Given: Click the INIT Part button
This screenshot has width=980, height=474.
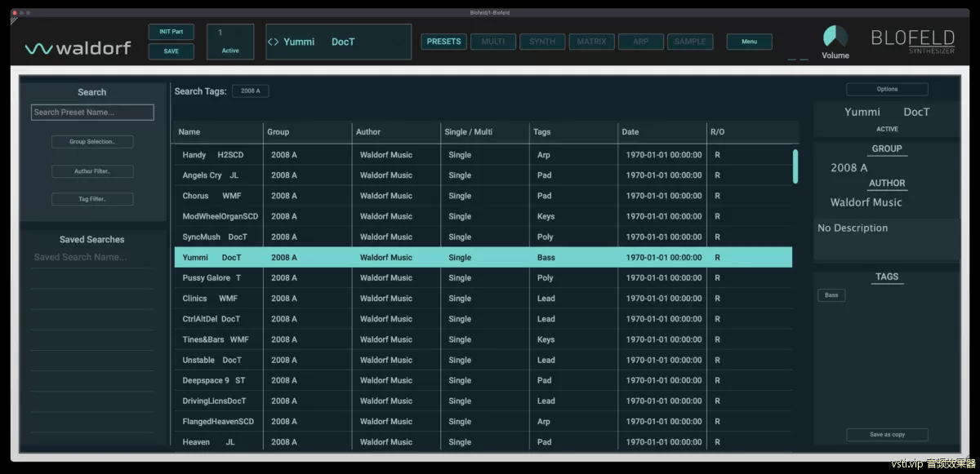Looking at the screenshot, I should tap(171, 32).
